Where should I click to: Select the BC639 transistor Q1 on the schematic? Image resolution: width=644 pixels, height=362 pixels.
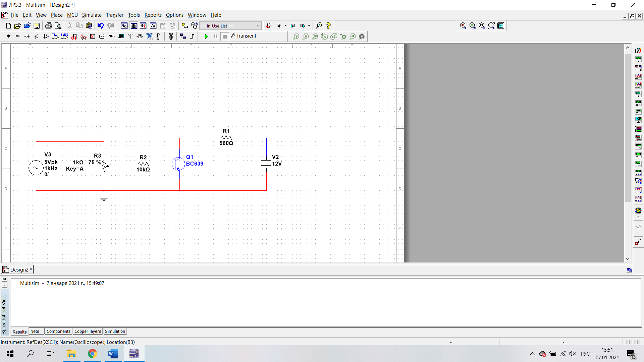[178, 164]
